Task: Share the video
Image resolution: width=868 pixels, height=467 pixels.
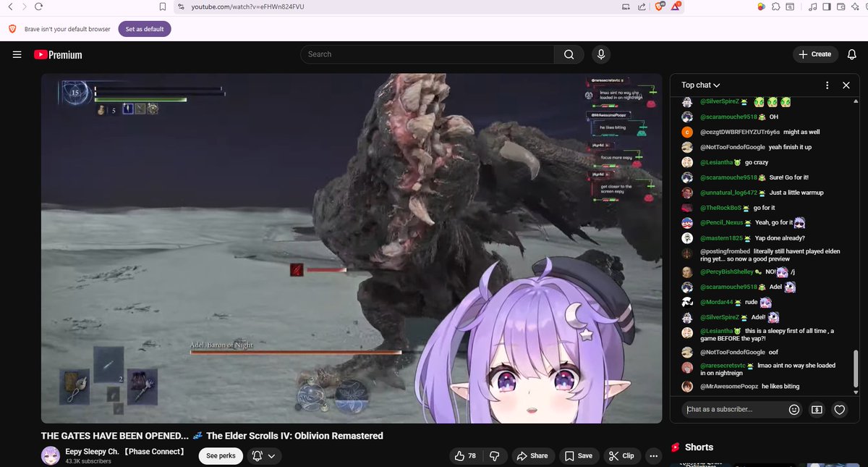Action: click(x=532, y=455)
